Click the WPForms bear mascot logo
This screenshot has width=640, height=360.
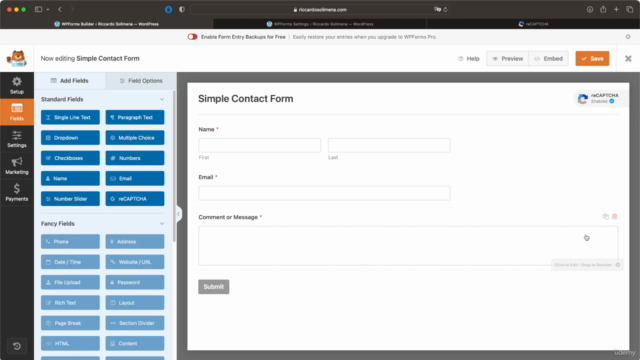(17, 58)
